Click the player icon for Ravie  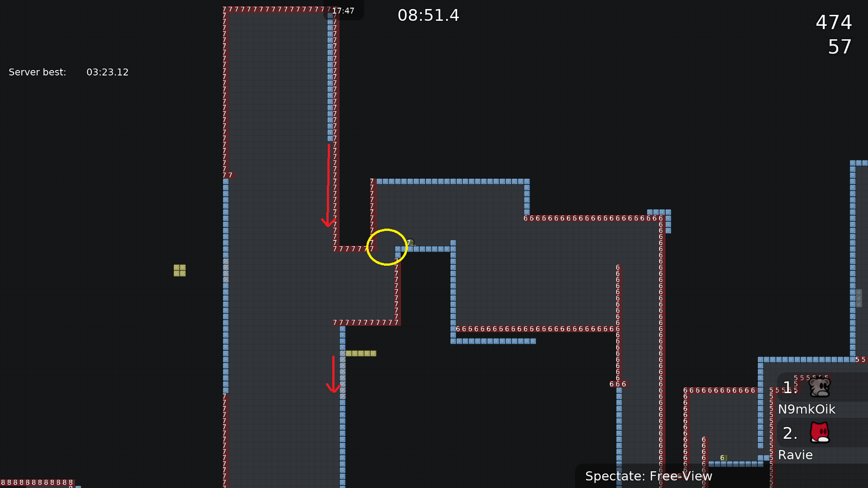pyautogui.click(x=820, y=432)
